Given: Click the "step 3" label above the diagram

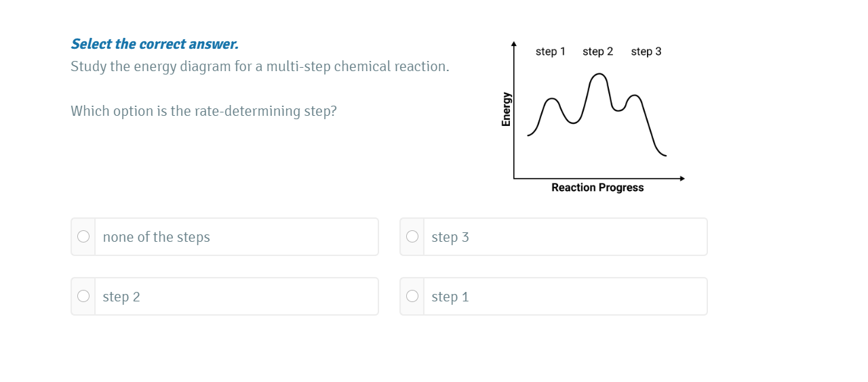Looking at the screenshot, I should (x=646, y=51).
